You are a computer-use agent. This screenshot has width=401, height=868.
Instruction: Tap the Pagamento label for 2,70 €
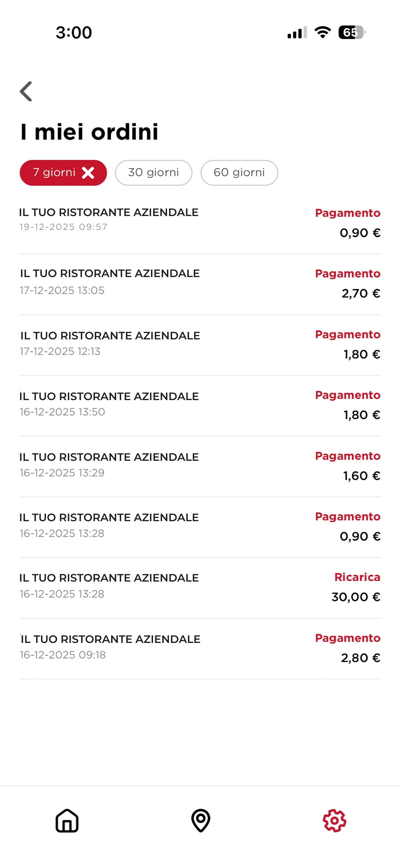pyautogui.click(x=348, y=274)
